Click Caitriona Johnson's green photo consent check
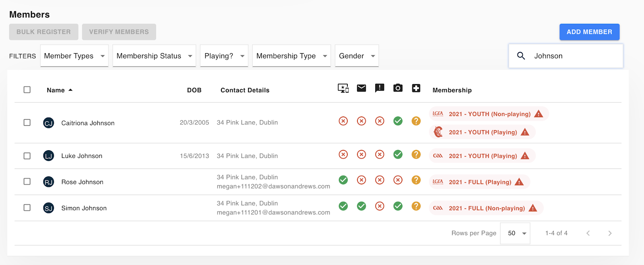Screen dimensions: 644x265 click(398, 121)
